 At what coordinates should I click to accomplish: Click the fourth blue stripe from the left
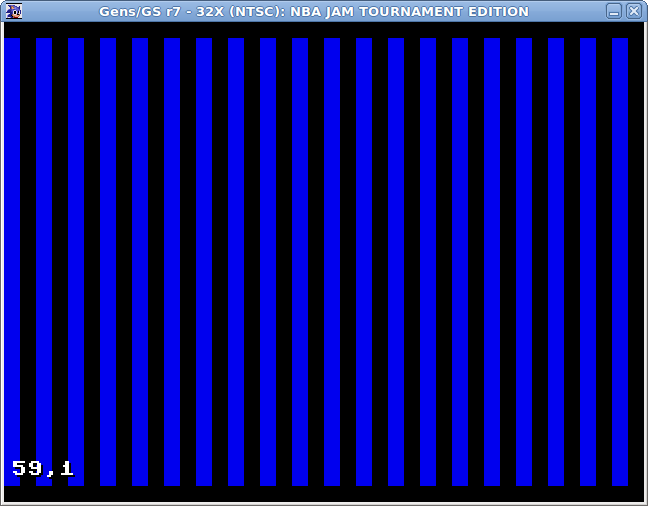108,250
